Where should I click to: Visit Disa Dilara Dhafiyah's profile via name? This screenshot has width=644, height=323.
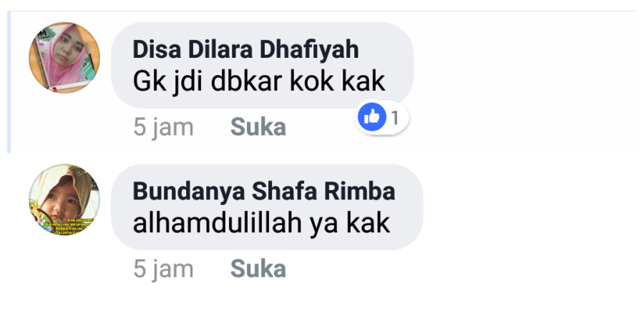click(245, 49)
